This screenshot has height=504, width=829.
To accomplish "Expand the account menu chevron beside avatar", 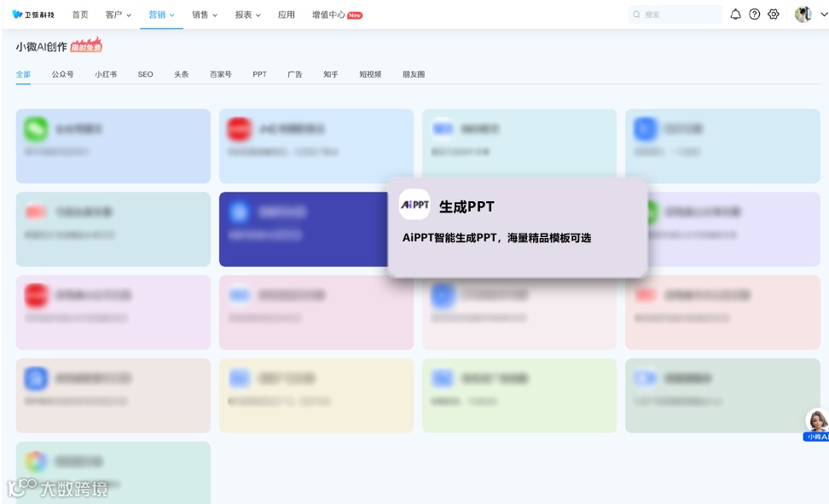I will coord(823,14).
